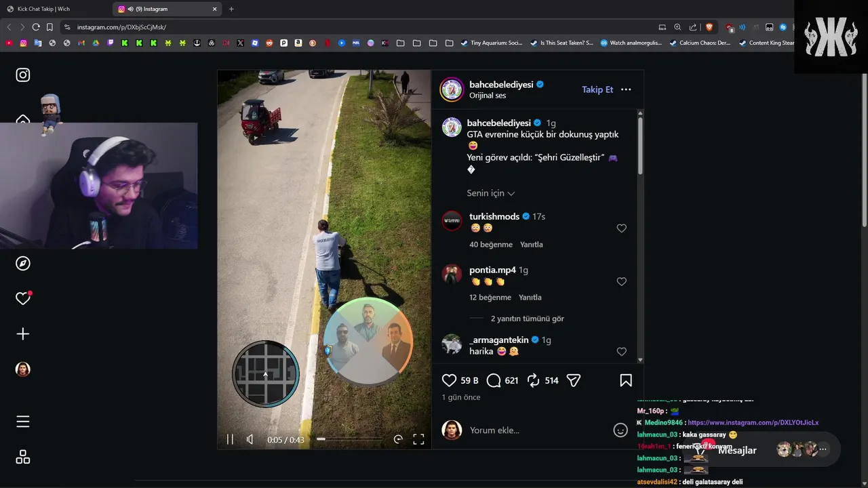The width and height of the screenshot is (868, 488).
Task: Open Amazon bookmark in bookmarks bar
Action: point(298,43)
